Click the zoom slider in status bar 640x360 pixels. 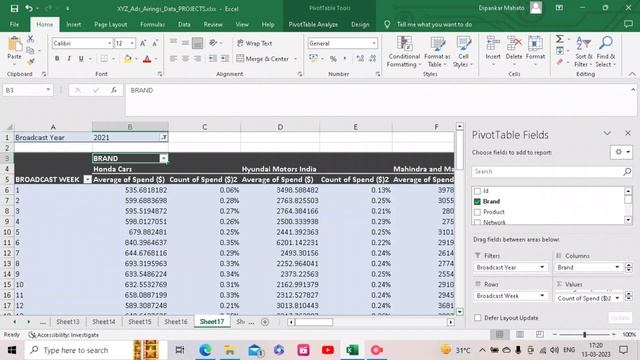(x=584, y=334)
